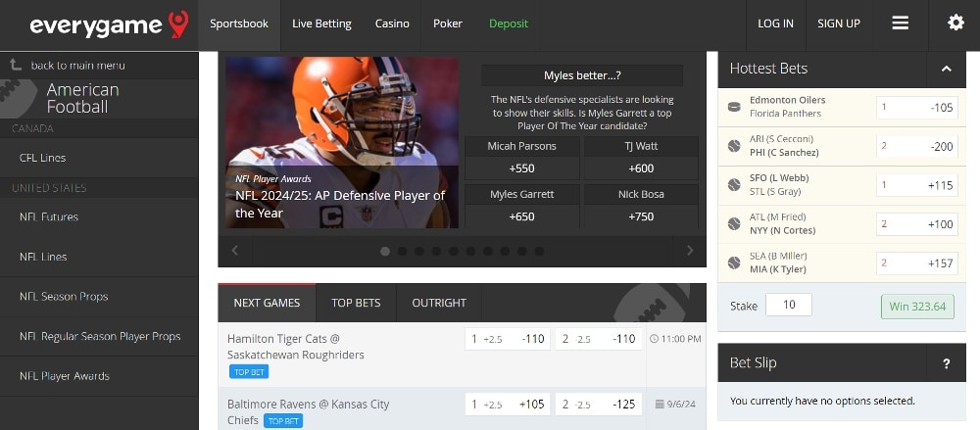This screenshot has width=980, height=430.
Task: Click the hockey puck icon beside Edmonton Oilers
Action: 734,107
